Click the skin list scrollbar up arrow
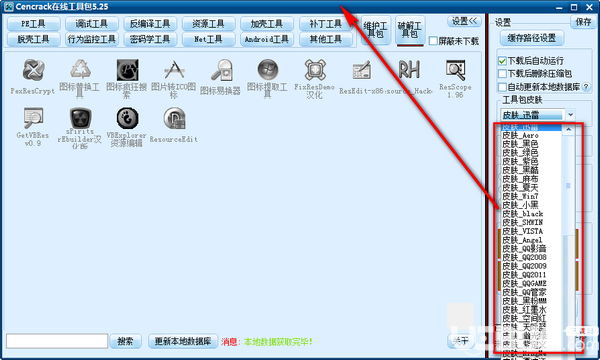 point(569,129)
